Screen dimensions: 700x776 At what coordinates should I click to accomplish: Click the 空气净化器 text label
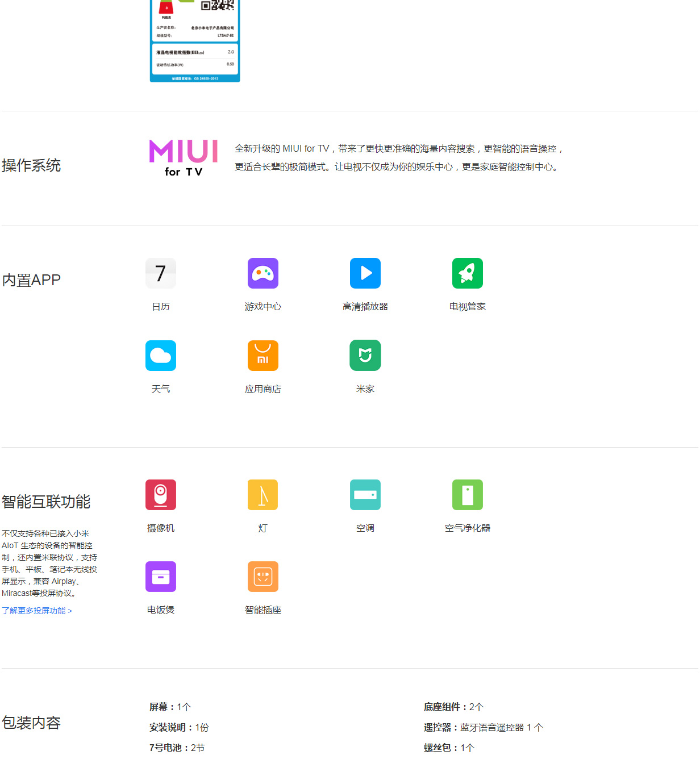click(468, 528)
